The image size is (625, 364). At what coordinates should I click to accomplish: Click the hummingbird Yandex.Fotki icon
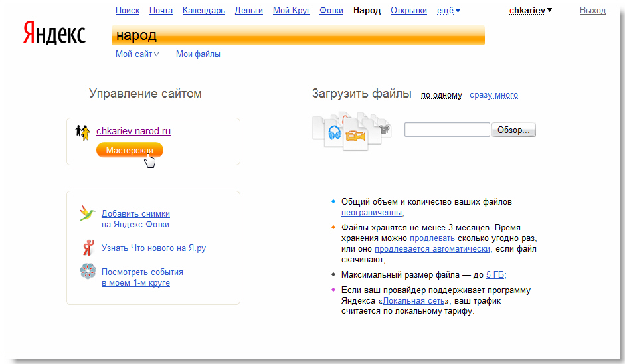pyautogui.click(x=87, y=213)
